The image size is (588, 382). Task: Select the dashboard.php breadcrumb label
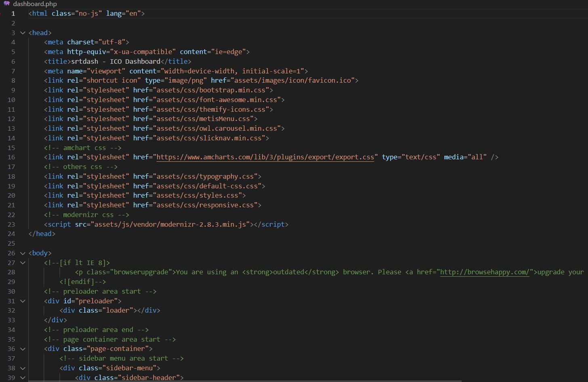coord(35,4)
